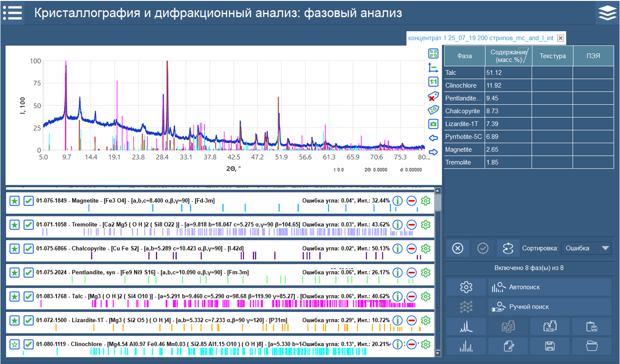Click the fit-to-view icon above the chart tools
620x364 pixels.
(x=433, y=53)
